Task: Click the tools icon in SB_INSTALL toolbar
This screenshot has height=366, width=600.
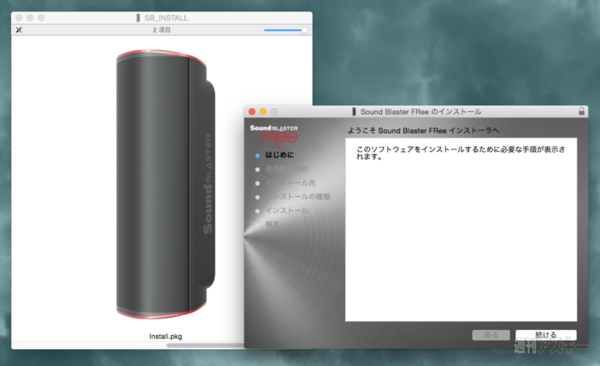Action: tap(19, 30)
